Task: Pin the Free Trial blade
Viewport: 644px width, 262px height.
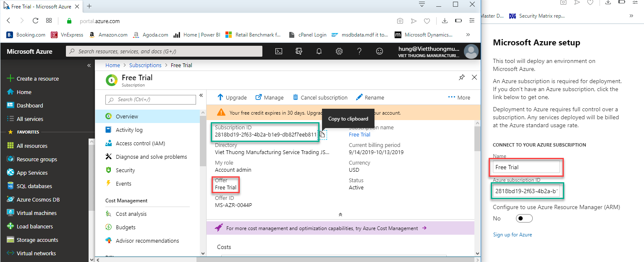Action: point(461,77)
